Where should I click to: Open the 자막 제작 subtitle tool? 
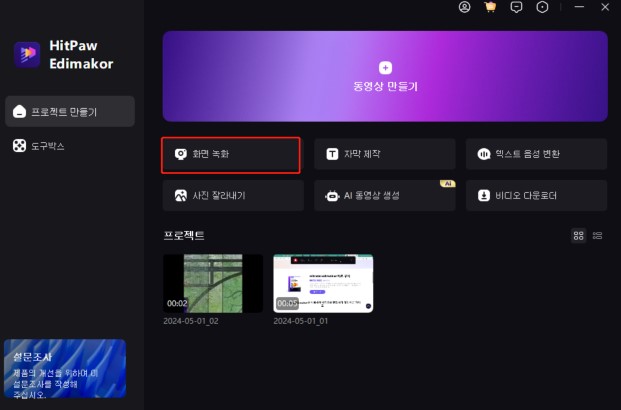tap(385, 154)
